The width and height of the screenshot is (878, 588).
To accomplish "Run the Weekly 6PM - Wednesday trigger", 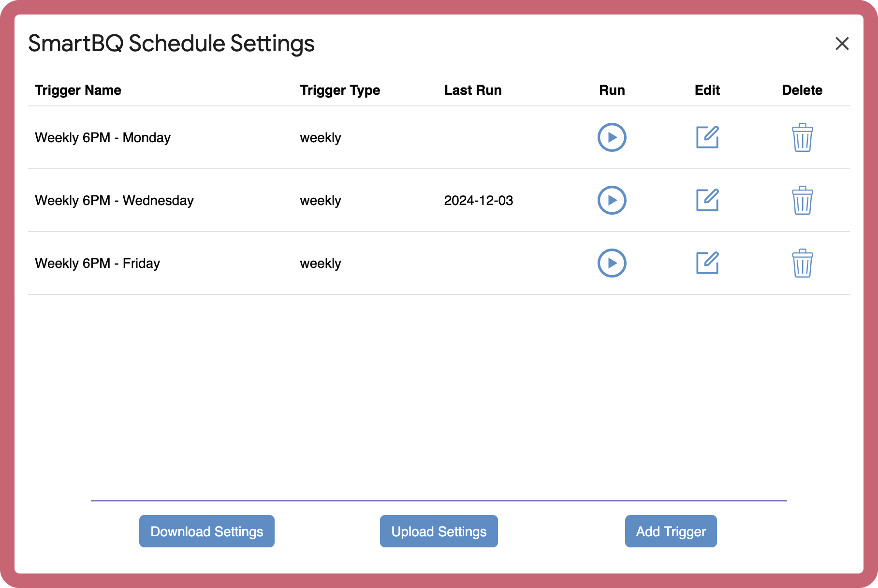I will [x=612, y=200].
